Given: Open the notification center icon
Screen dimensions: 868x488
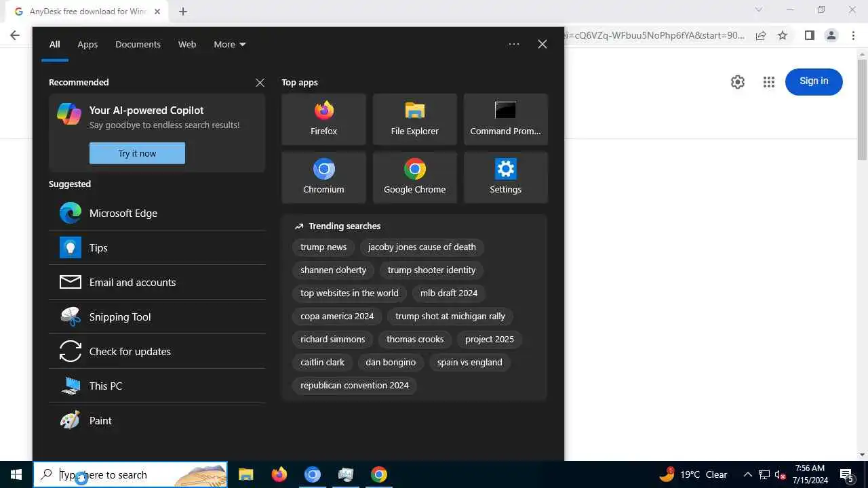Looking at the screenshot, I should coord(846,474).
